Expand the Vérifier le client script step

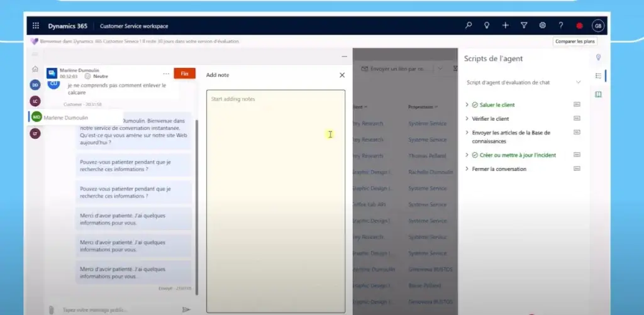[467, 119]
